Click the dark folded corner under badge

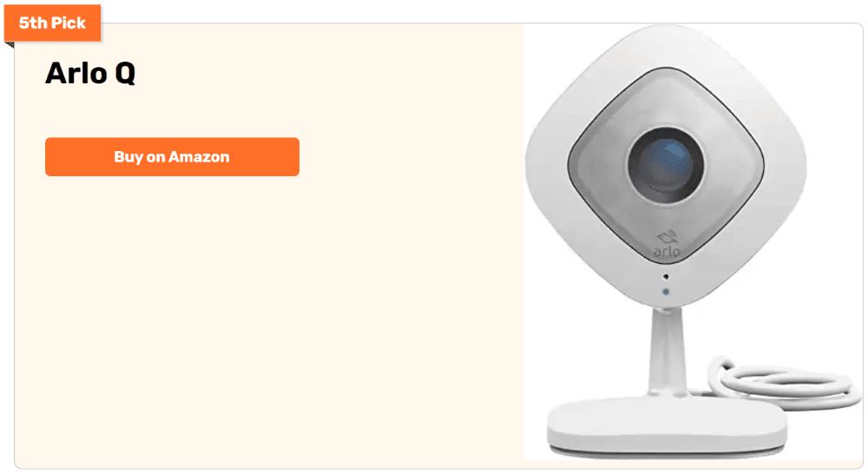(10, 45)
